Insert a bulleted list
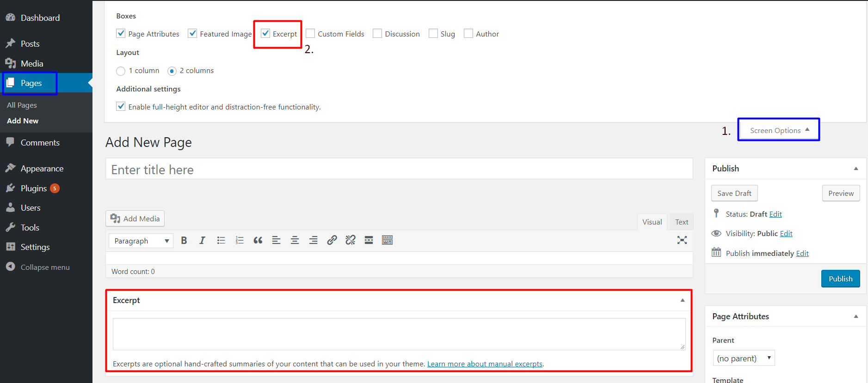The height and width of the screenshot is (383, 868). click(x=221, y=240)
